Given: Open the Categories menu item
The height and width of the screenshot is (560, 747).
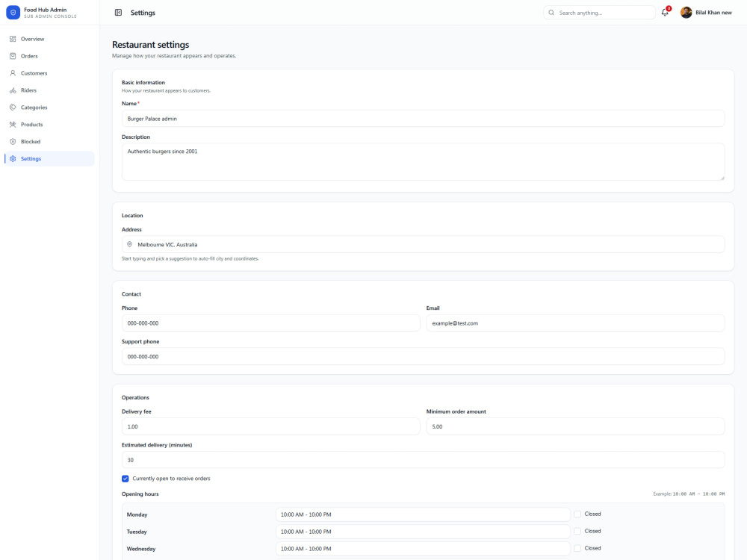Looking at the screenshot, I should [49, 107].
